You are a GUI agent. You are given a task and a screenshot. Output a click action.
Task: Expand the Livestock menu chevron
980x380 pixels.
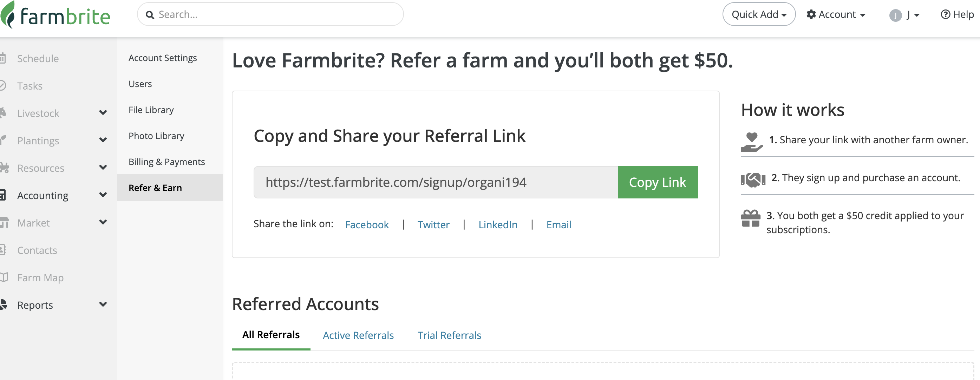(103, 113)
